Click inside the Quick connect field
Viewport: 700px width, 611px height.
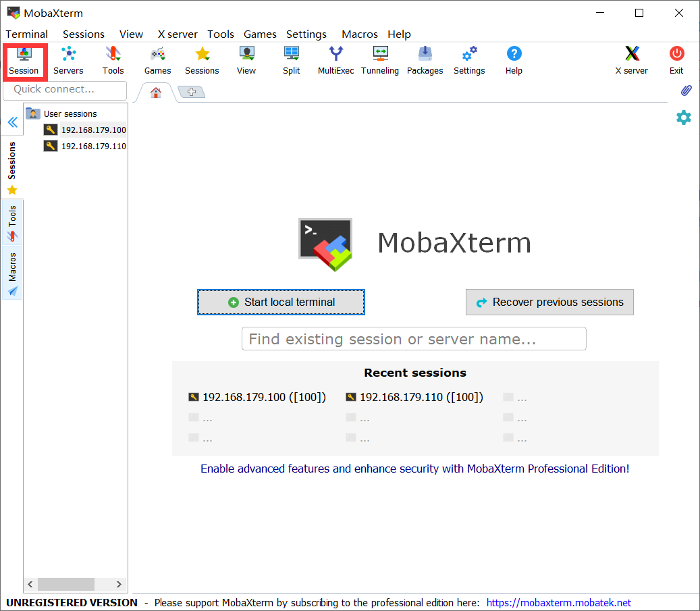coord(64,90)
